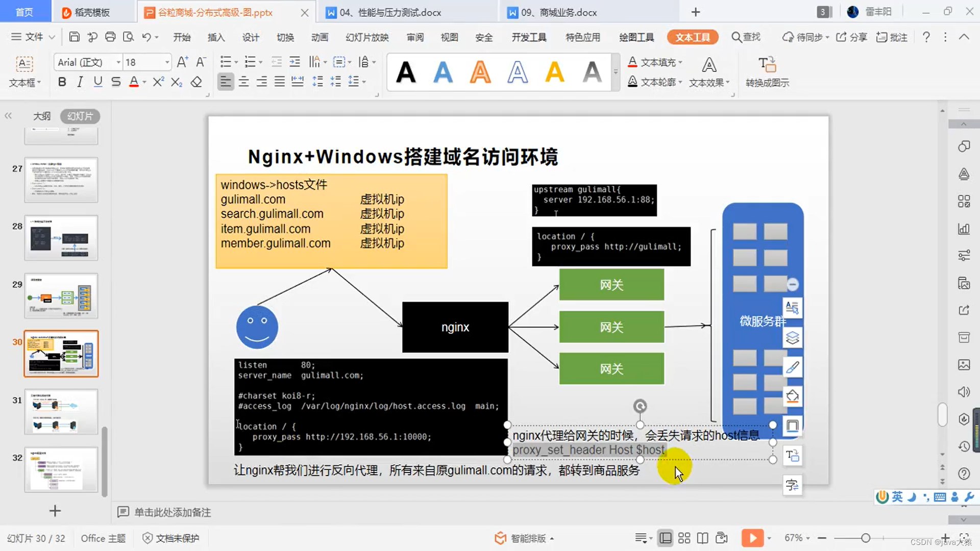The height and width of the screenshot is (551, 980).
Task: Switch to slide sorter grid view
Action: click(684, 538)
